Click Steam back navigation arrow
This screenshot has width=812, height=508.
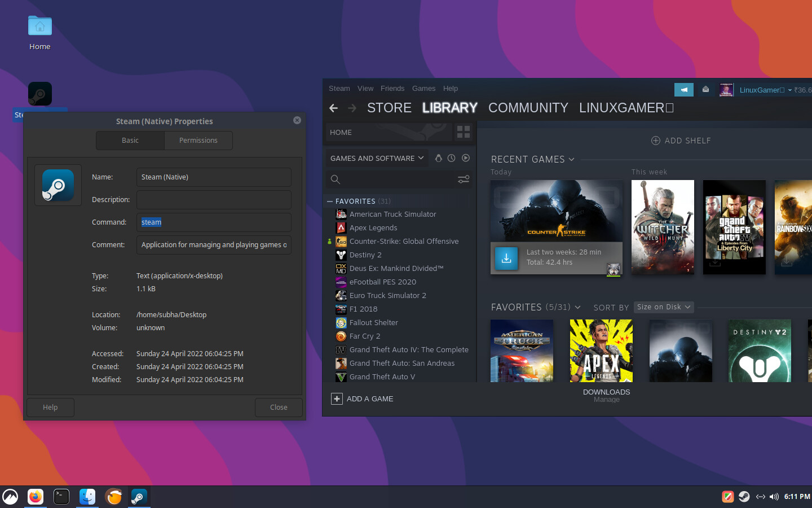click(x=333, y=108)
